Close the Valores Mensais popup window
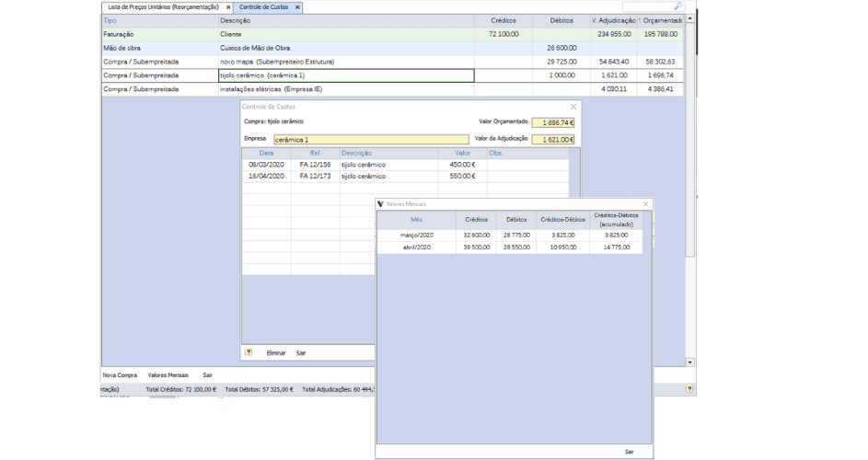868x460 pixels. pos(645,203)
